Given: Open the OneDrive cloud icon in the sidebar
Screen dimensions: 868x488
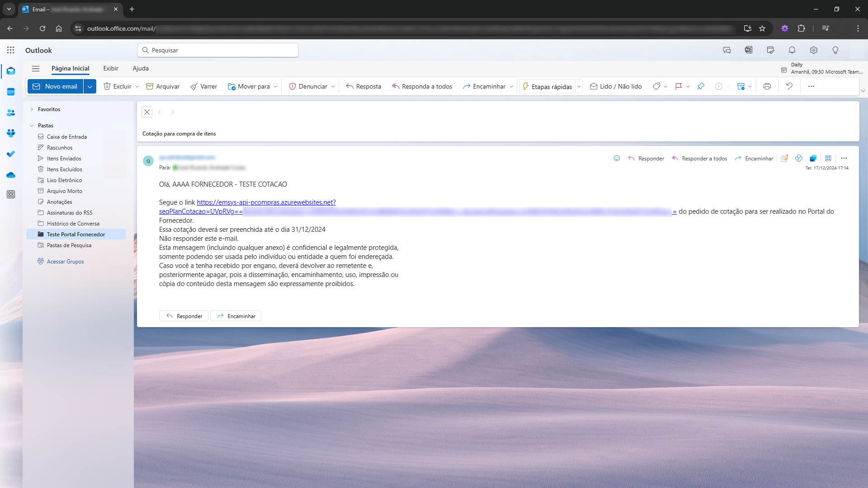Looking at the screenshot, I should [x=11, y=175].
